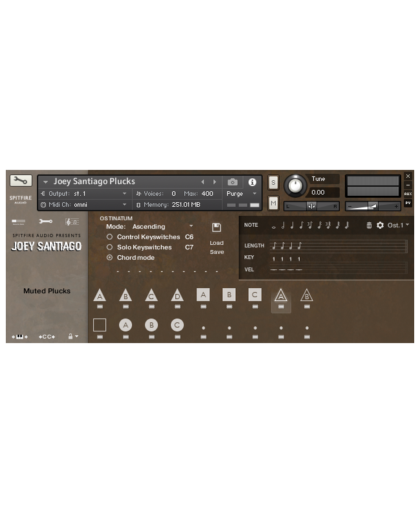Select solid triangle articulation A

100,295
